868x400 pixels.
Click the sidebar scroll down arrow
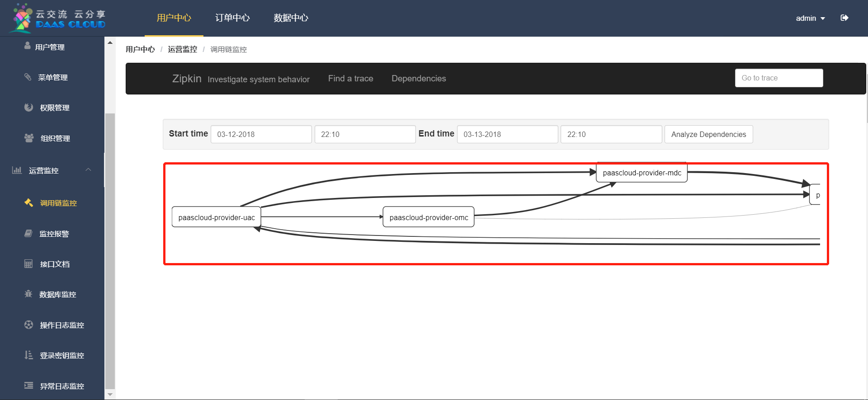click(x=110, y=395)
